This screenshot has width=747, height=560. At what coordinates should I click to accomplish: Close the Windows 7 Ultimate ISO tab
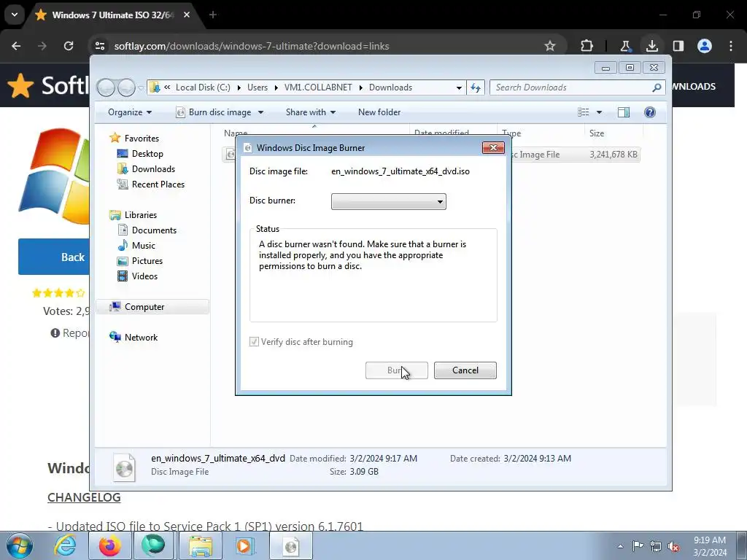187,15
